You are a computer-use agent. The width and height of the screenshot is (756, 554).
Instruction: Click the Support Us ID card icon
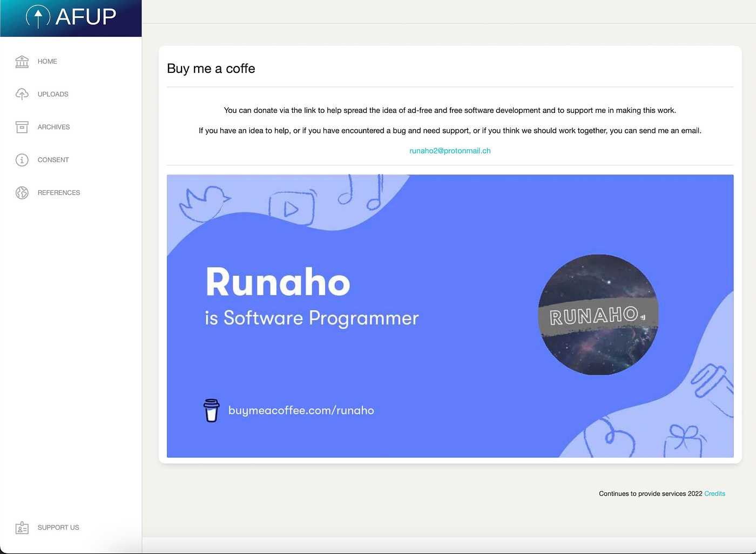(x=22, y=528)
